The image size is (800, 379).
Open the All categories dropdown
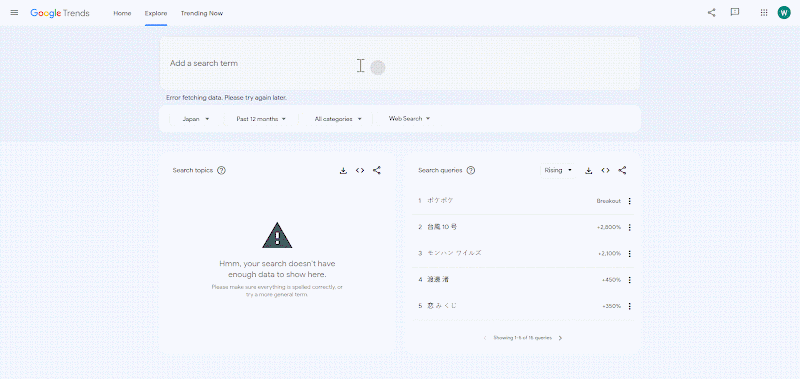[338, 119]
